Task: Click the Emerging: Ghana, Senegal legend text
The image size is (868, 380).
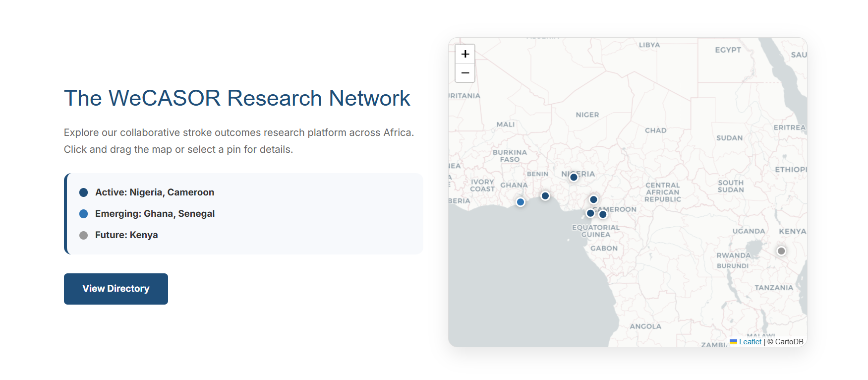Action: 155,214
